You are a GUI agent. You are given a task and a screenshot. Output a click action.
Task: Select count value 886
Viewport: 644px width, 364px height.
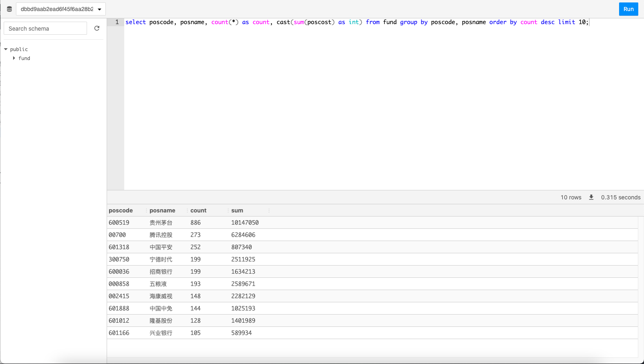pyautogui.click(x=196, y=223)
